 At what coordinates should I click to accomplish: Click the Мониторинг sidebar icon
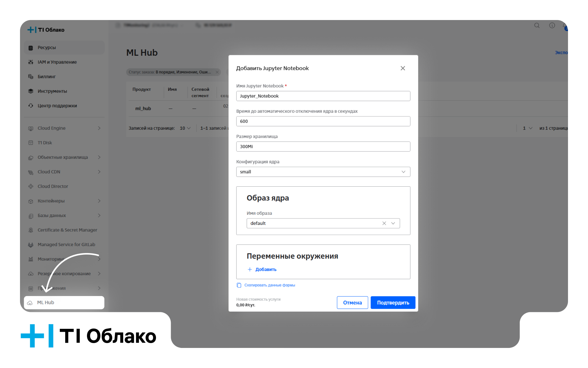click(30, 259)
